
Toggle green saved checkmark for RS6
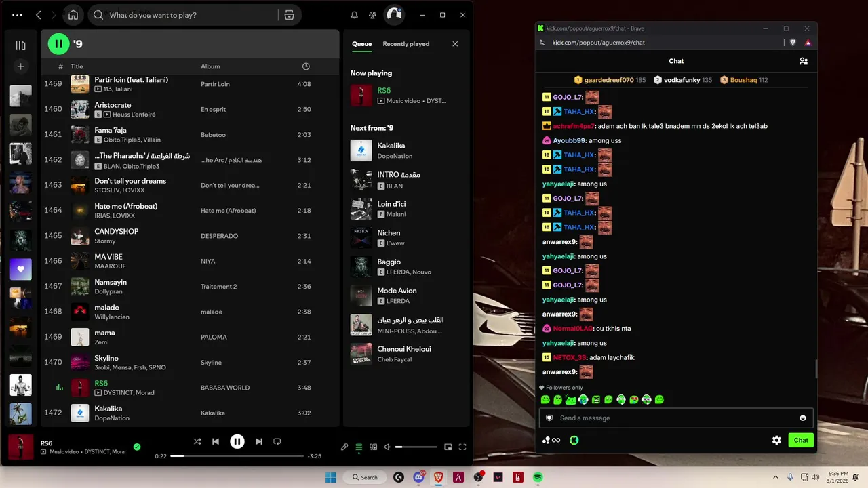click(137, 447)
